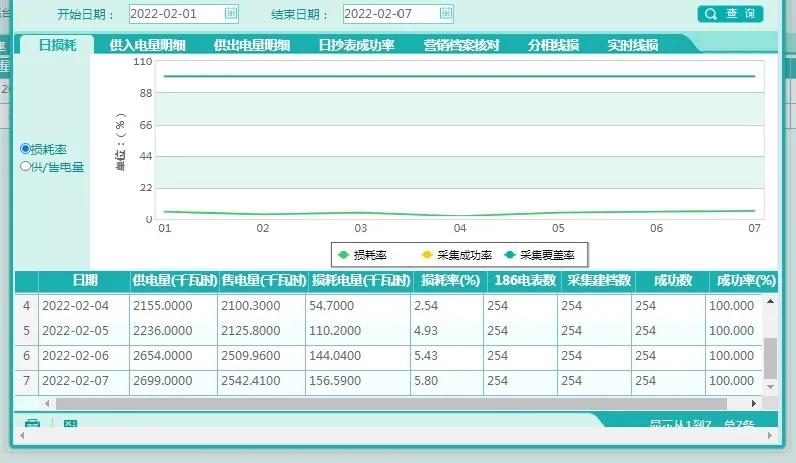This screenshot has height=463, width=796.
Task: Click the 采集建档数 column header
Action: (599, 281)
